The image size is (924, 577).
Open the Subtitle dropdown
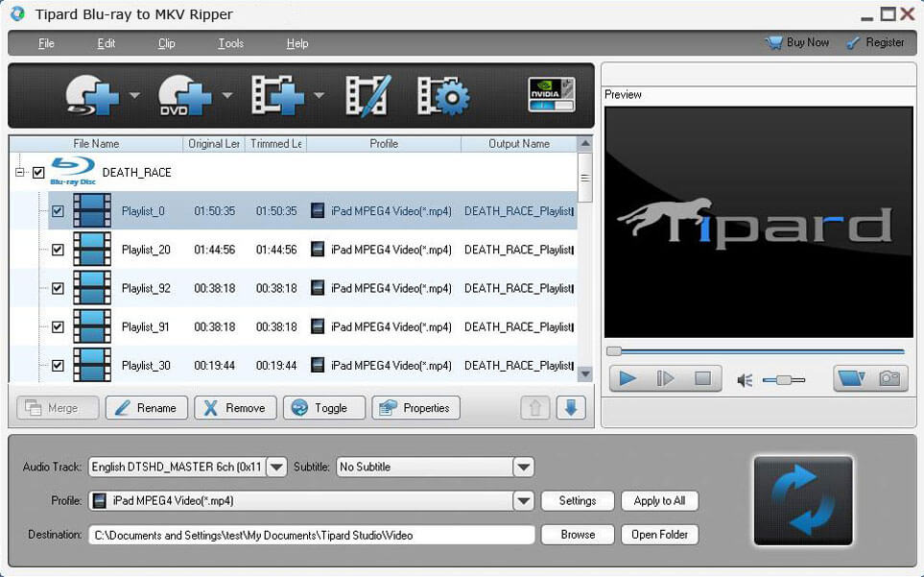point(524,467)
